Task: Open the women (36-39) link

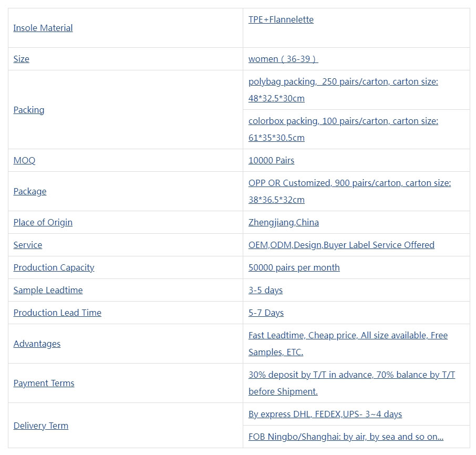Action: (283, 59)
